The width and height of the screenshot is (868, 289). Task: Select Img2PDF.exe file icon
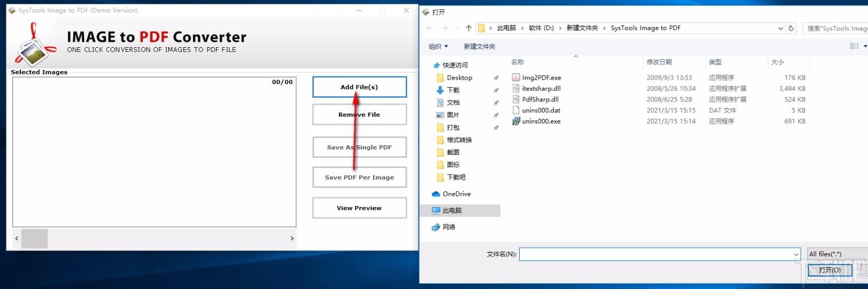coord(516,78)
